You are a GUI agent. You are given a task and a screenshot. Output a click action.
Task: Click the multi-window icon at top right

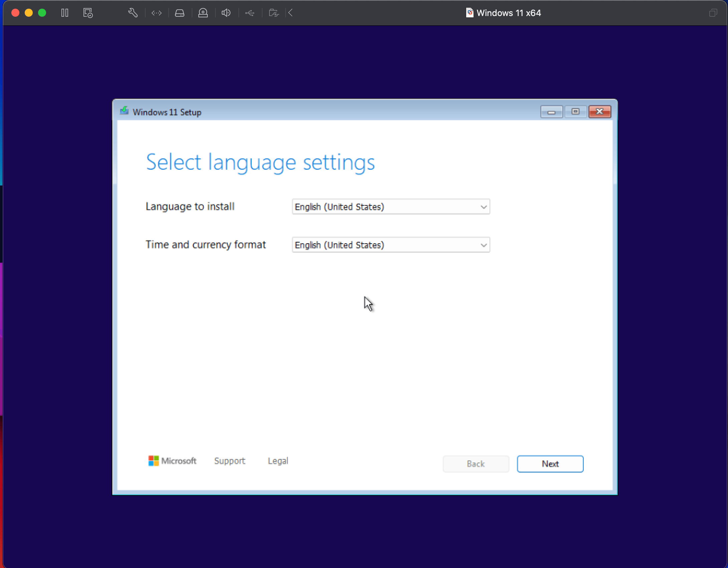tap(713, 13)
